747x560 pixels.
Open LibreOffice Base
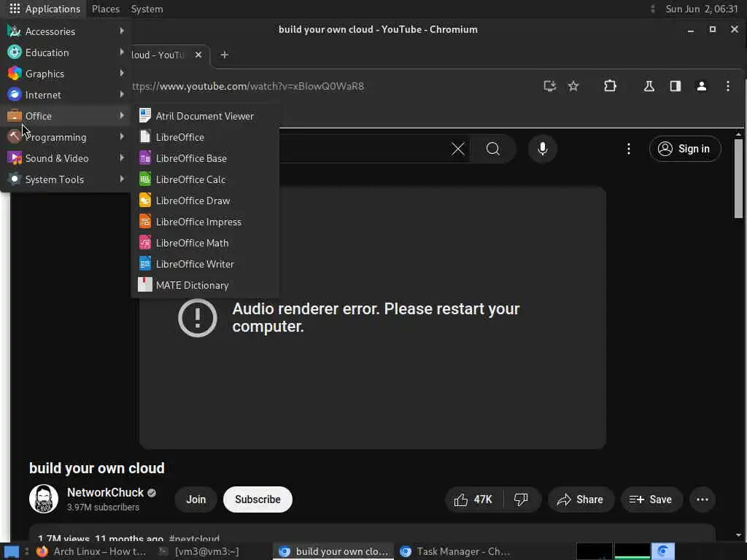204,158
